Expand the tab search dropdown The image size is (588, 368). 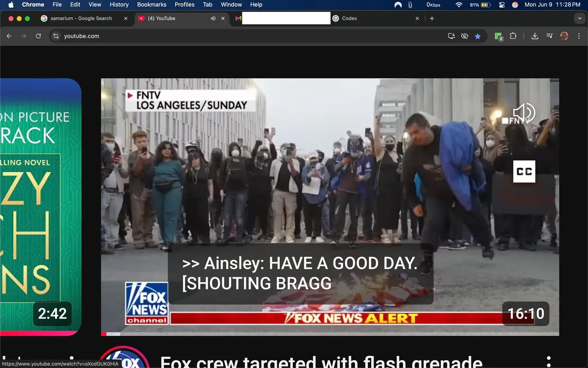click(580, 18)
